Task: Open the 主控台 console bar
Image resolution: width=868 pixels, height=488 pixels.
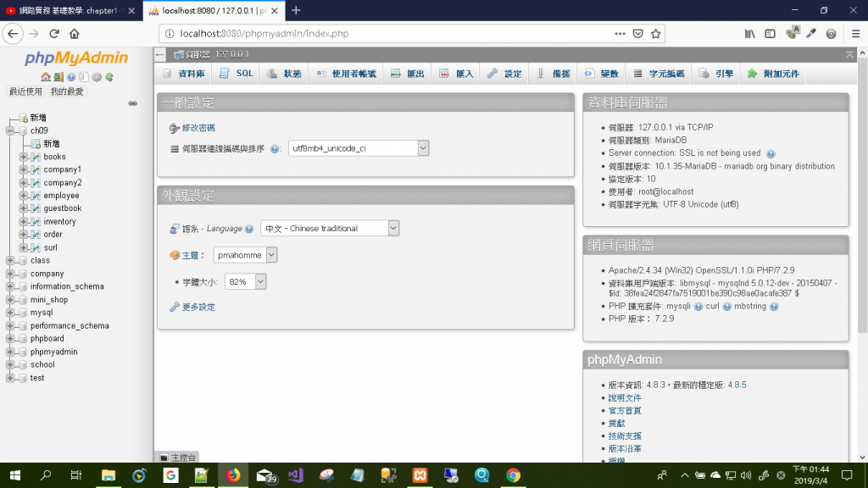Action: pyautogui.click(x=178, y=457)
